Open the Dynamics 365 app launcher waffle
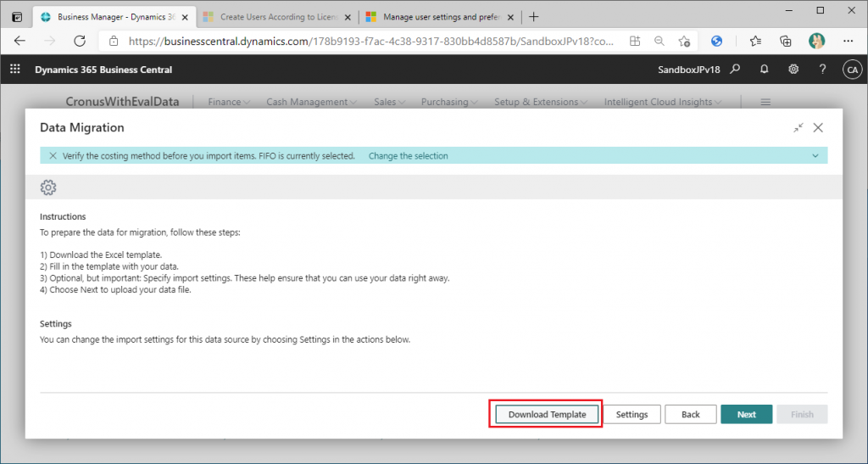Screen dimensions: 868x464 pos(15,70)
